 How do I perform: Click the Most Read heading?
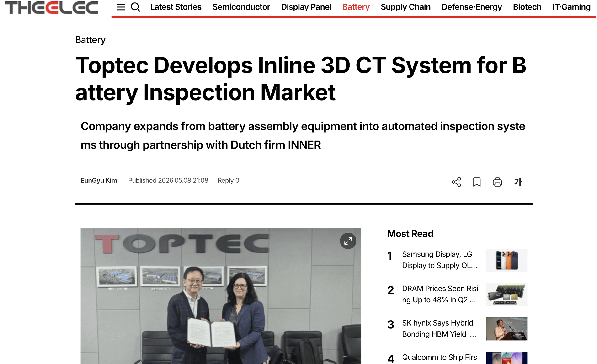[x=410, y=234]
